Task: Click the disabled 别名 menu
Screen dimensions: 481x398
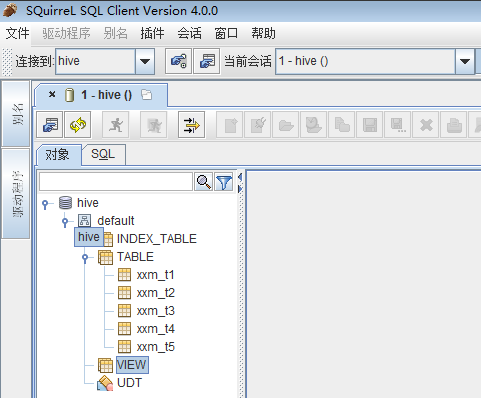Action: pyautogui.click(x=115, y=33)
